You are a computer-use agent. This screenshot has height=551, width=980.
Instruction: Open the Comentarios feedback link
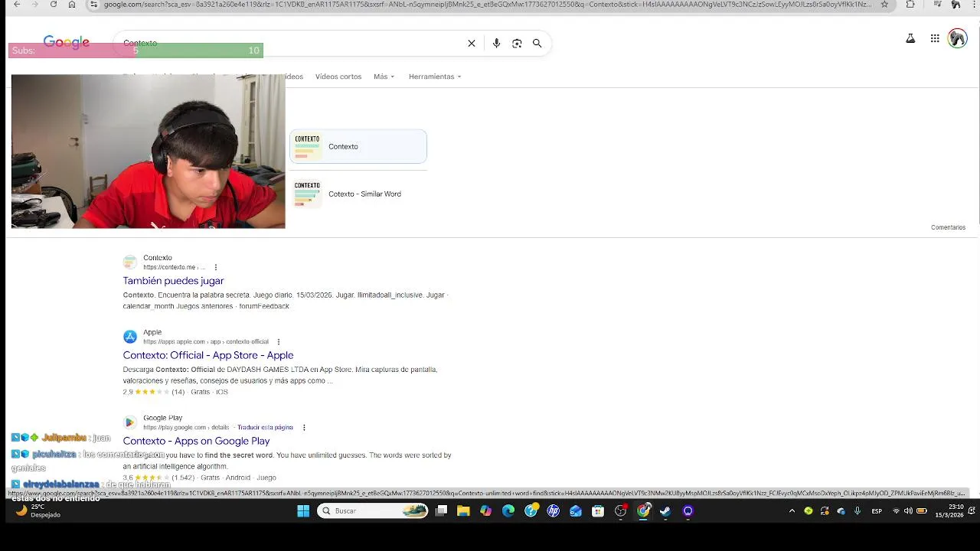[948, 227]
